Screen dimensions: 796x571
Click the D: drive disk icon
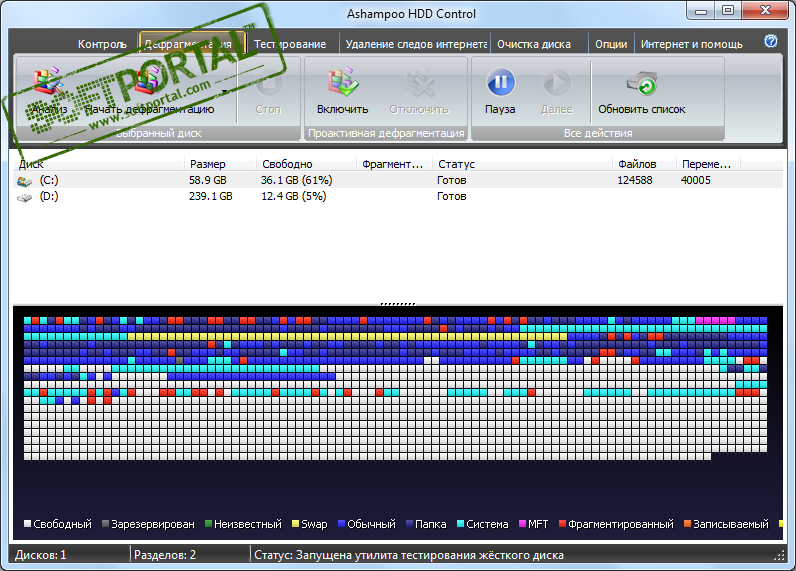click(x=24, y=197)
